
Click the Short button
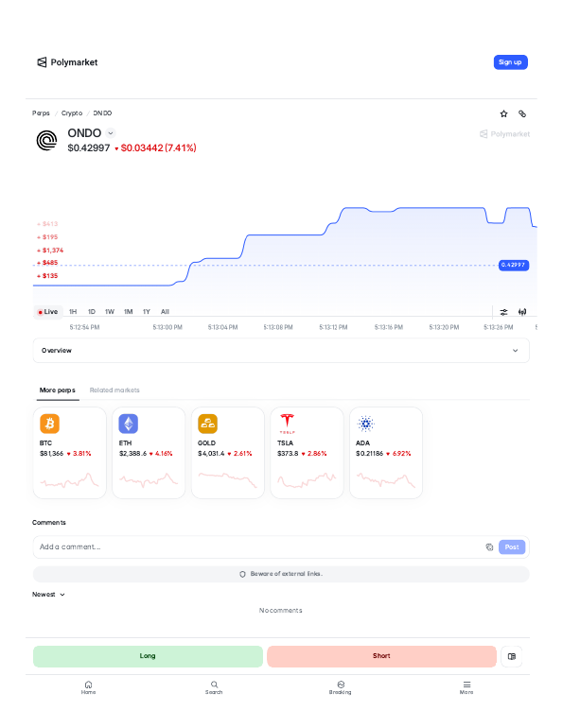(381, 656)
